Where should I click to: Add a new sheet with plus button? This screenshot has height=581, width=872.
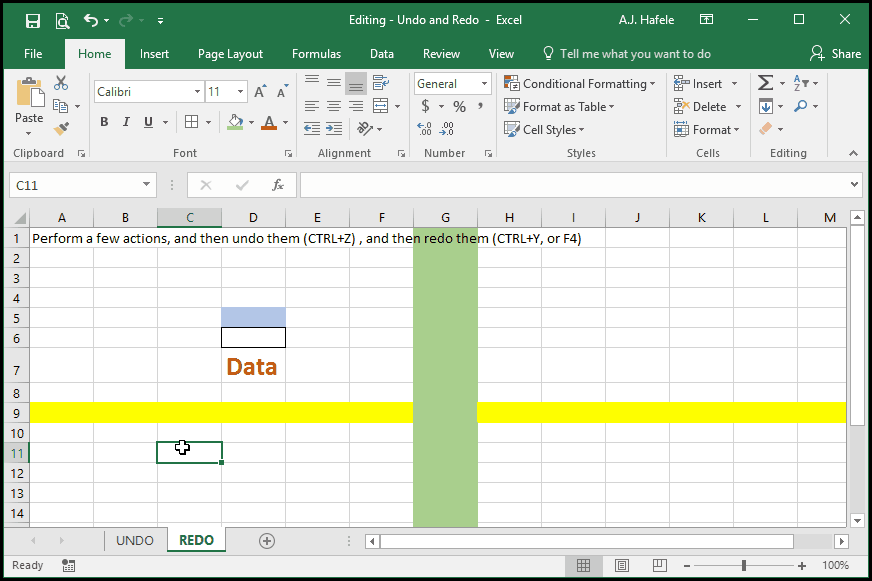[267, 540]
